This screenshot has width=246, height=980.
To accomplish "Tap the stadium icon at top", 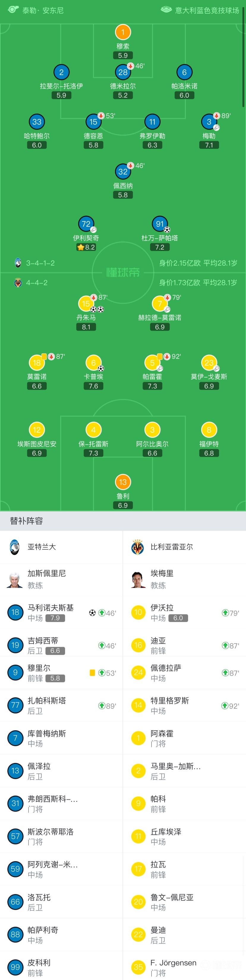I will (166, 9).
